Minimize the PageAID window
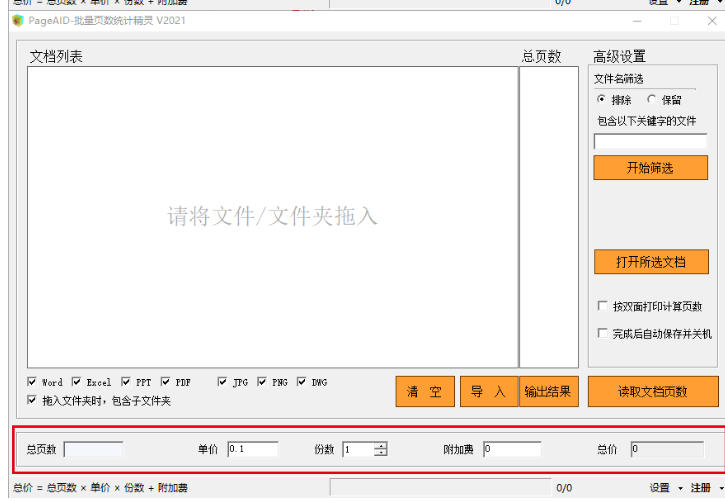This screenshot has height=501, width=725. pyautogui.click(x=637, y=21)
